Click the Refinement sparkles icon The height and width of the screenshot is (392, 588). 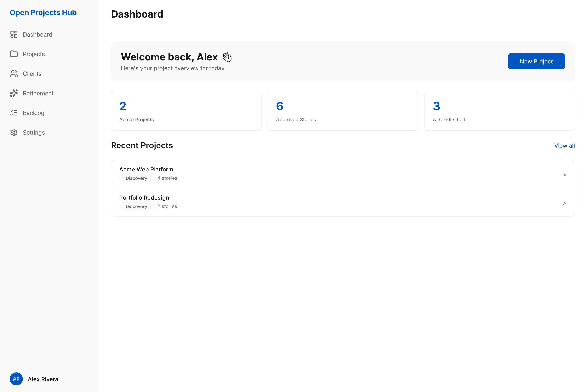14,93
